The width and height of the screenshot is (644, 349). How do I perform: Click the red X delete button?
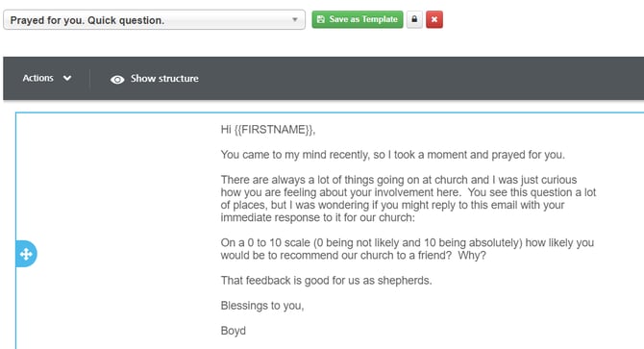click(434, 19)
